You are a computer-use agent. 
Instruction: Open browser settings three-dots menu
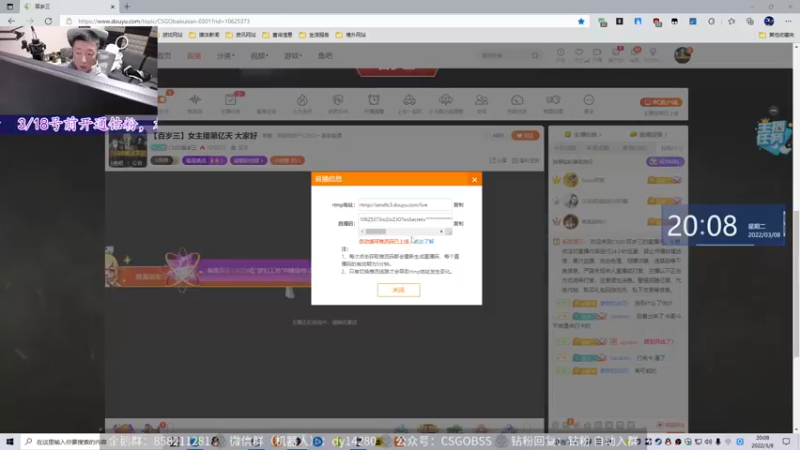788,21
